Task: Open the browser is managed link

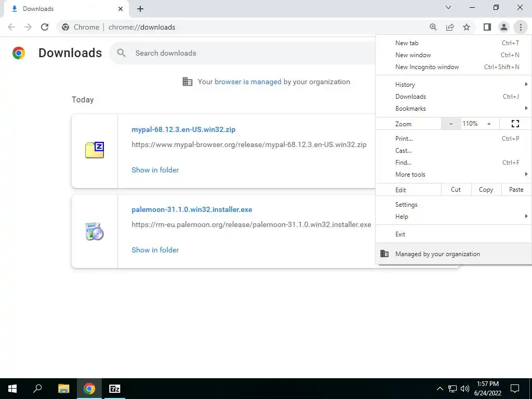Action: [248, 82]
